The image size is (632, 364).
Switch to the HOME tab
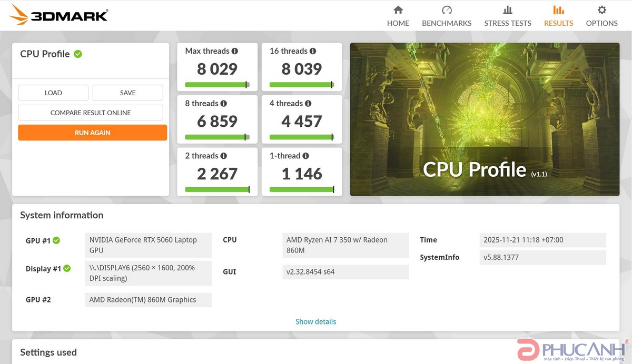[x=398, y=16]
